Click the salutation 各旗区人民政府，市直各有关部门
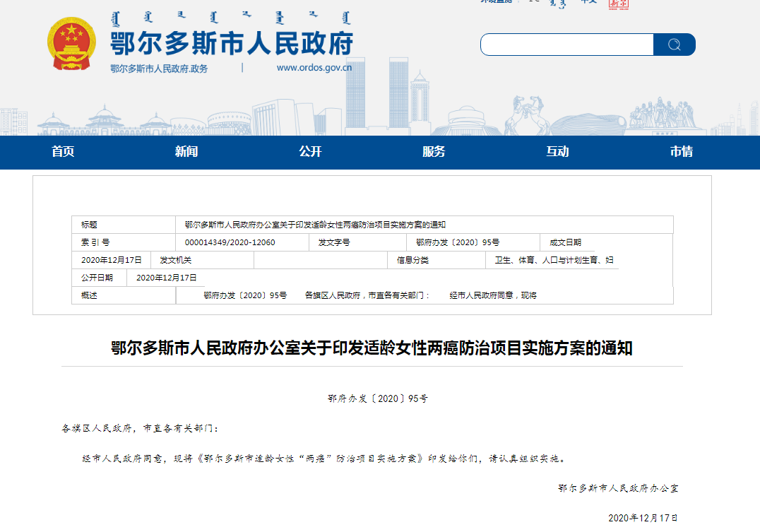The height and width of the screenshot is (532, 760). (x=140, y=428)
